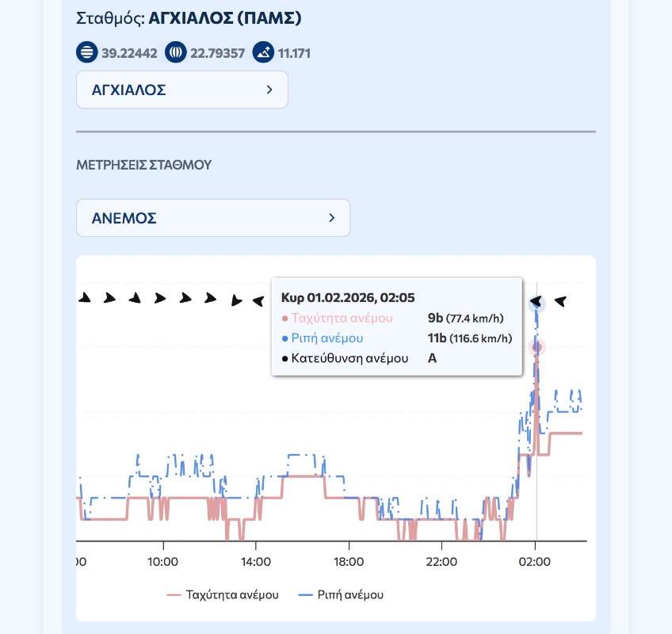Open the ΑΓΧΙΑΛΟΣ station dropdown

tap(181, 90)
